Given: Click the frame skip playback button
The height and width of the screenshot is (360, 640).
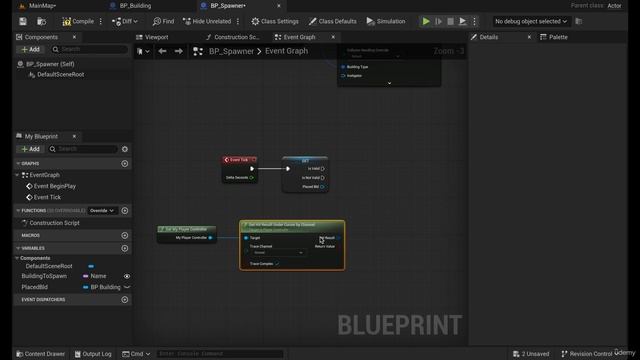Looking at the screenshot, I should pyautogui.click(x=438, y=21).
